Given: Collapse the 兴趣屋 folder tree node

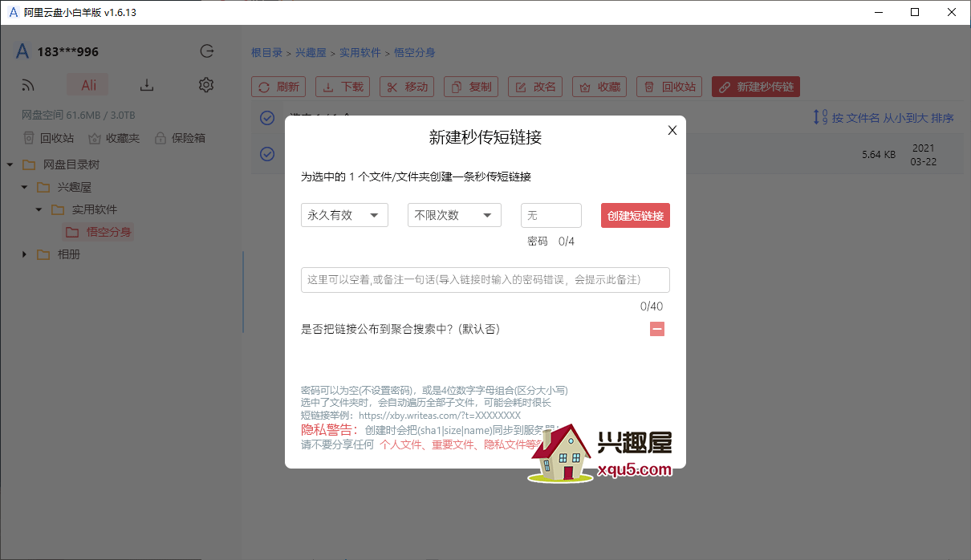Looking at the screenshot, I should click(x=24, y=187).
